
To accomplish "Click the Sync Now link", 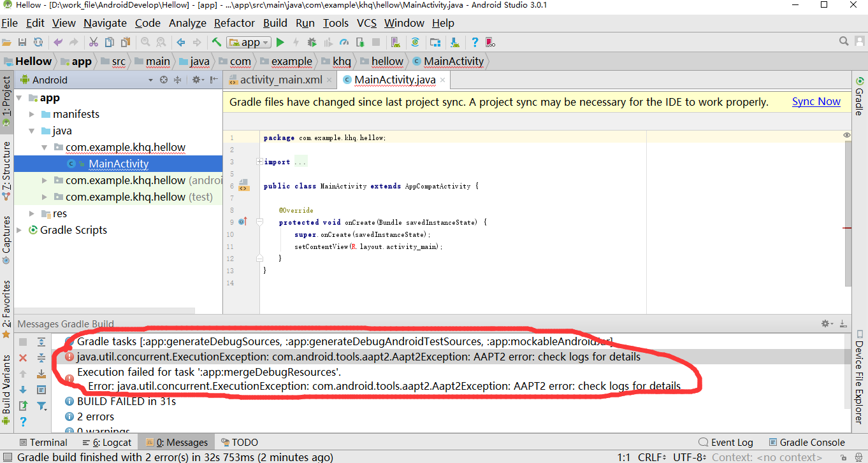I will tap(816, 102).
